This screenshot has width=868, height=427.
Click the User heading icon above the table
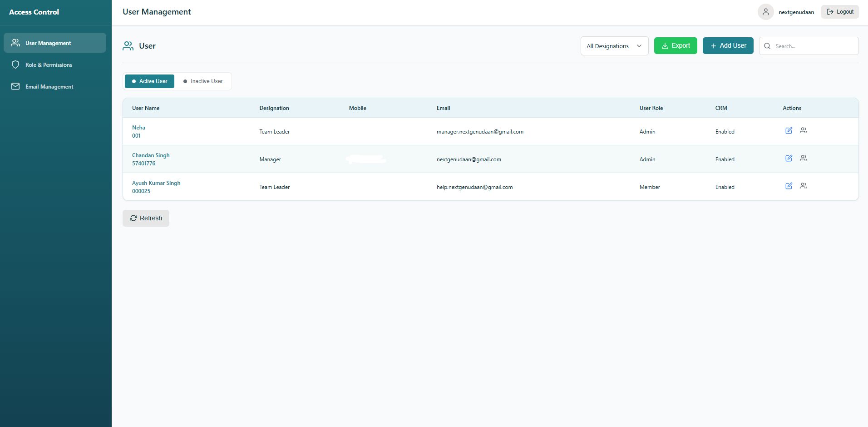(x=128, y=45)
